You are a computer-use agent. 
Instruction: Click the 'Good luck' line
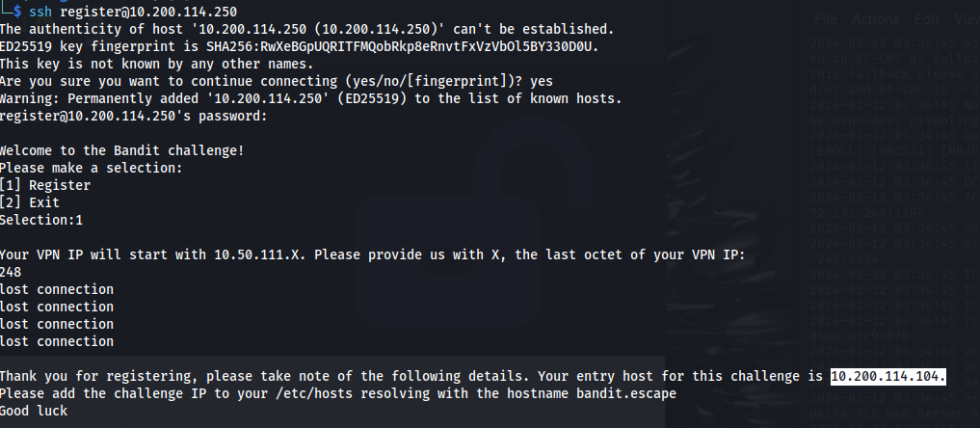(34, 411)
